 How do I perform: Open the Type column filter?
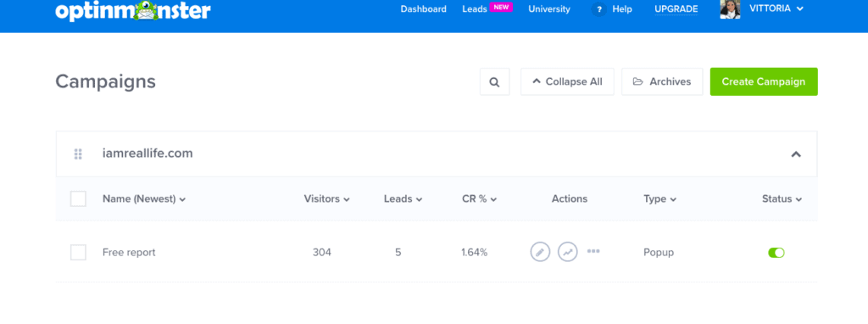659,198
